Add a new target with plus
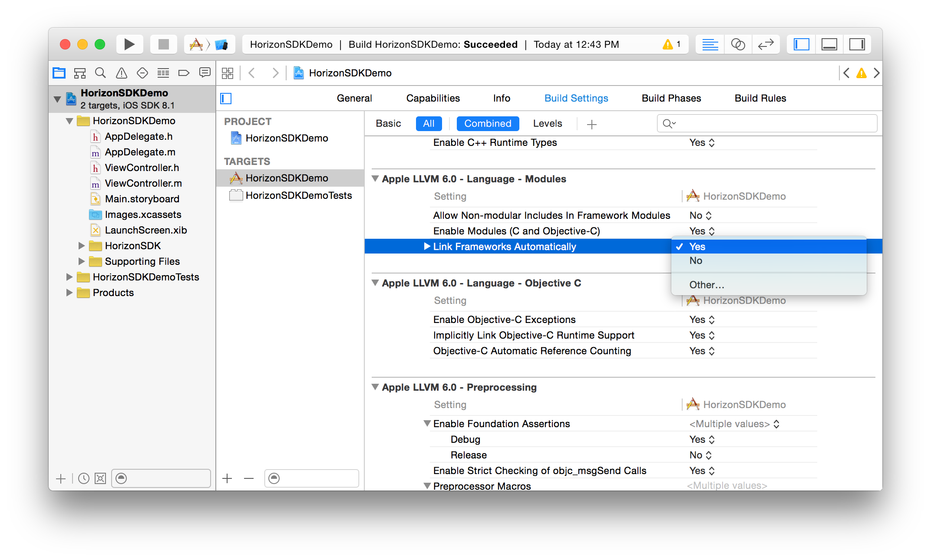The width and height of the screenshot is (931, 560). pyautogui.click(x=227, y=478)
